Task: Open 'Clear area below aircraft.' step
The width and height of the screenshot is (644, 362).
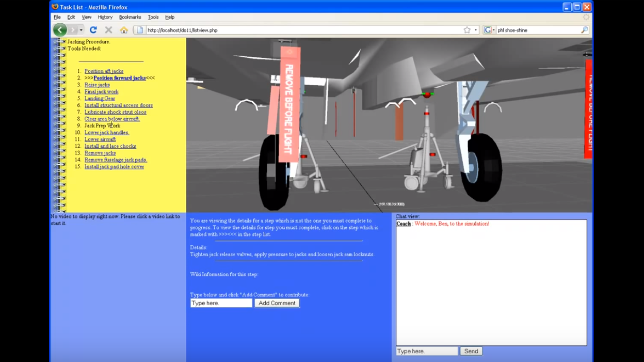Action: pos(112,119)
